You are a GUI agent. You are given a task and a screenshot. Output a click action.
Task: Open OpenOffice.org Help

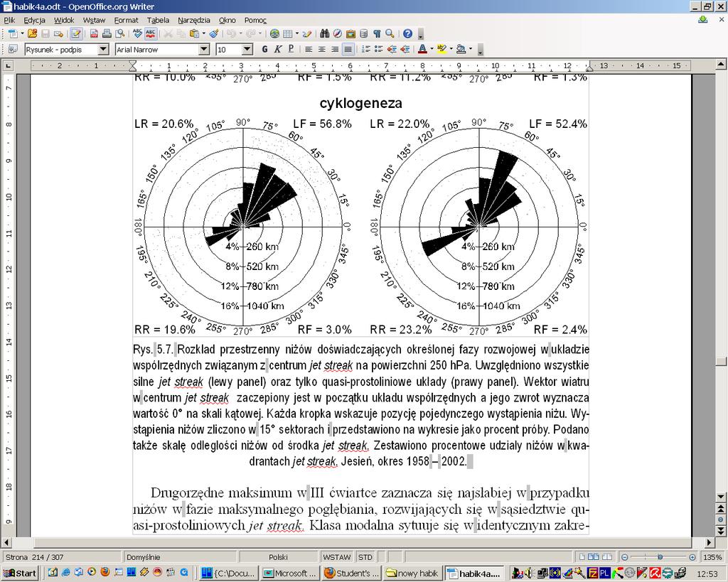407,33
